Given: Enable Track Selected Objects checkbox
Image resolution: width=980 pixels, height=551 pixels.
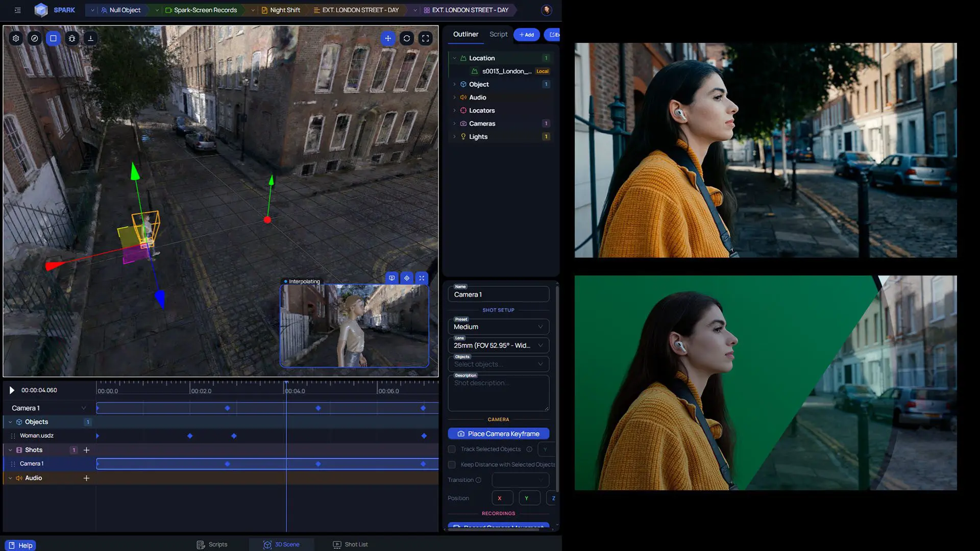Looking at the screenshot, I should coord(452,449).
